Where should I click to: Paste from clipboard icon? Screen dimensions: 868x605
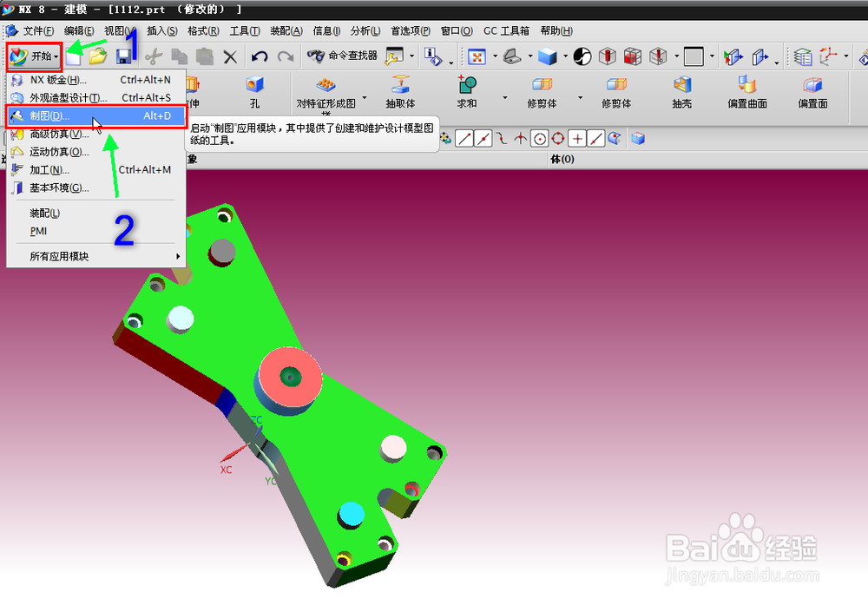(204, 56)
